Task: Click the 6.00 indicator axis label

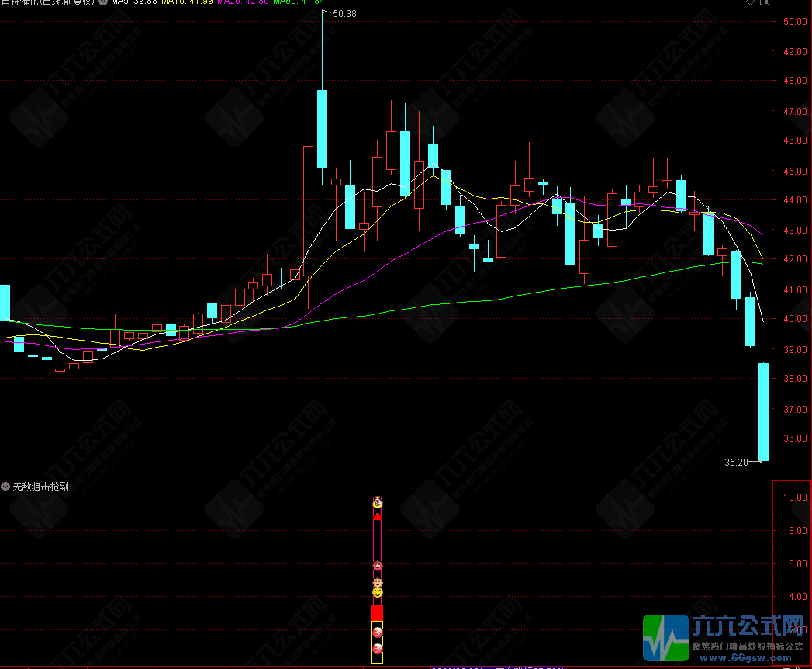Action: (x=797, y=563)
